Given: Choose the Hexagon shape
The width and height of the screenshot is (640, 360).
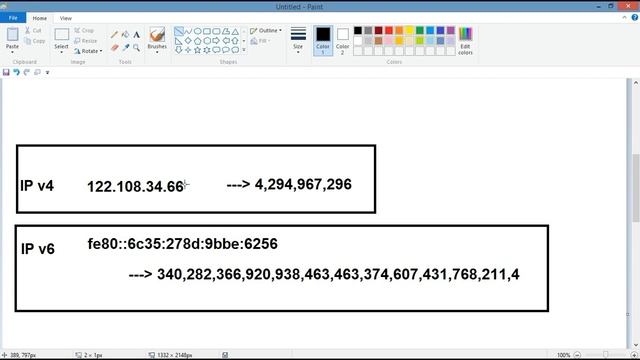Looking at the screenshot, I should [x=207, y=41].
